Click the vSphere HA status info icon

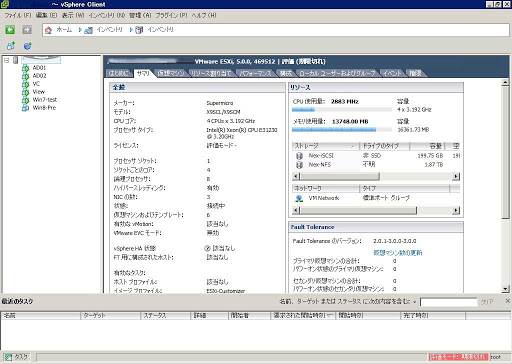coord(207,248)
